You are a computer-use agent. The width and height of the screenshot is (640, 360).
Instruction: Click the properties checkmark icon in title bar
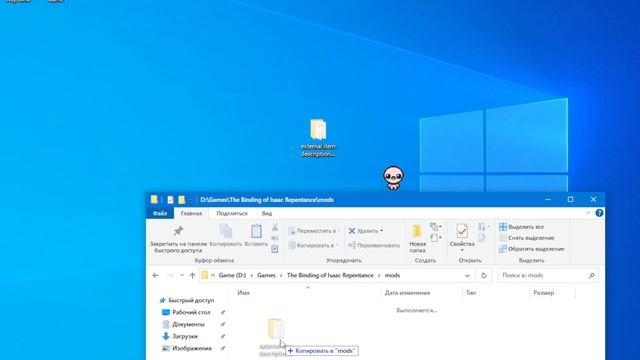point(170,200)
